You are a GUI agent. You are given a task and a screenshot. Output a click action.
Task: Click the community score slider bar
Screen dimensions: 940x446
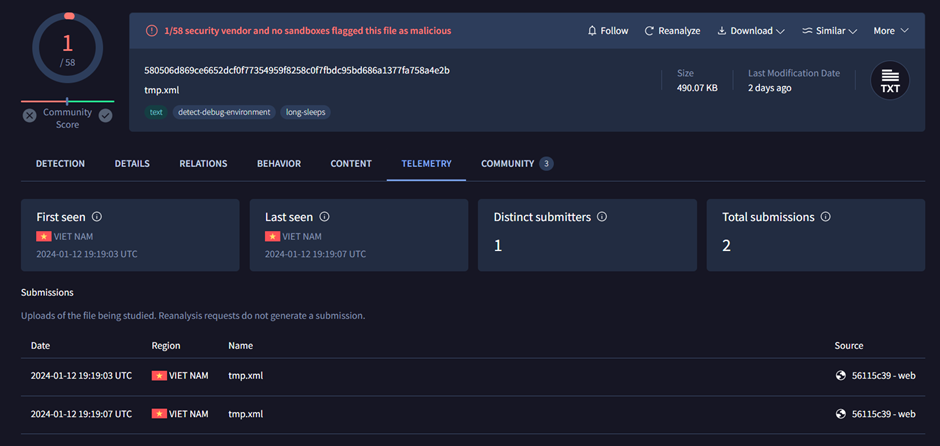tap(67, 101)
